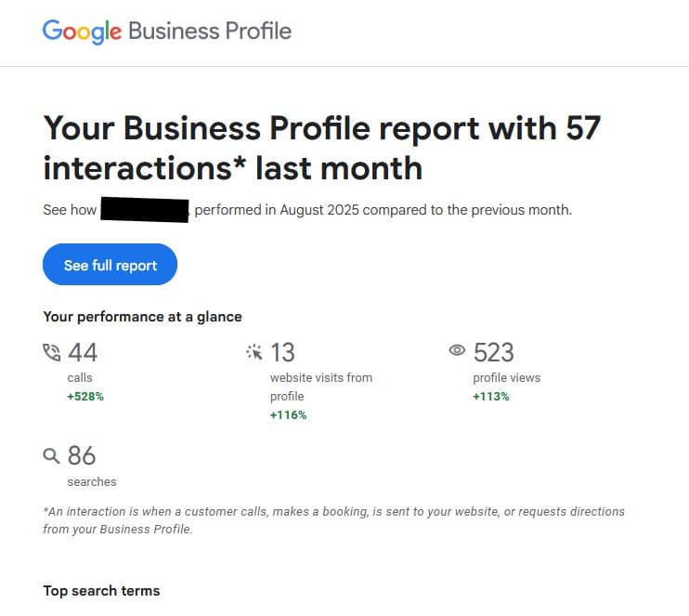
Task: Click the +113% profile views change
Action: 491,397
